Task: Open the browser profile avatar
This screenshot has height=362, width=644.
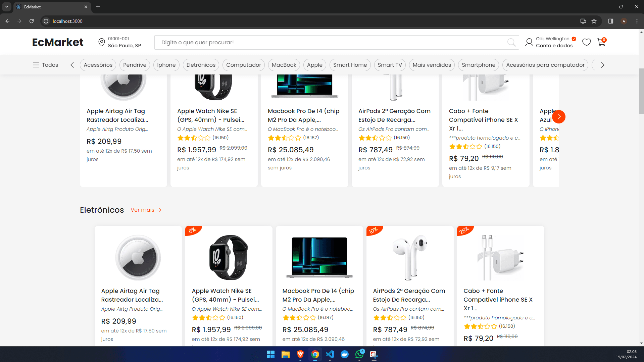Action: point(624,21)
